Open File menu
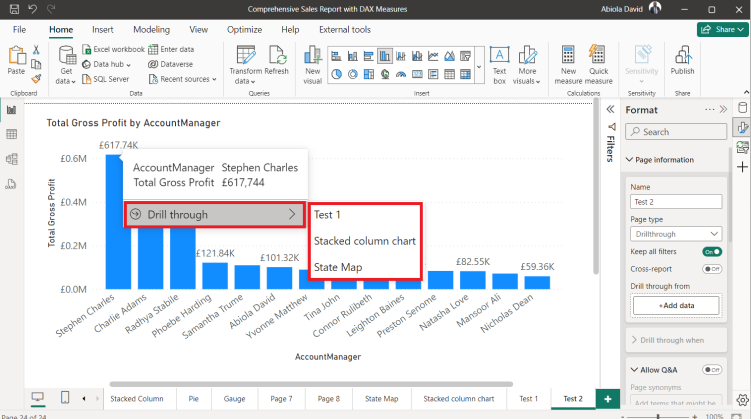Image resolution: width=751 pixels, height=419 pixels. 19,30
